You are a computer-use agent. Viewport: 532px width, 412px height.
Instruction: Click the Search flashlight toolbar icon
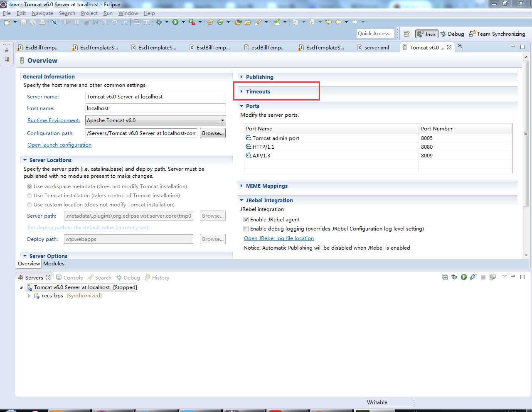point(258,22)
